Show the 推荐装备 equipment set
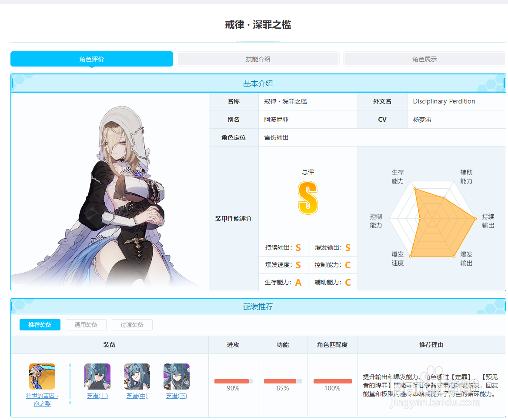This screenshot has width=508, height=420. (x=40, y=325)
